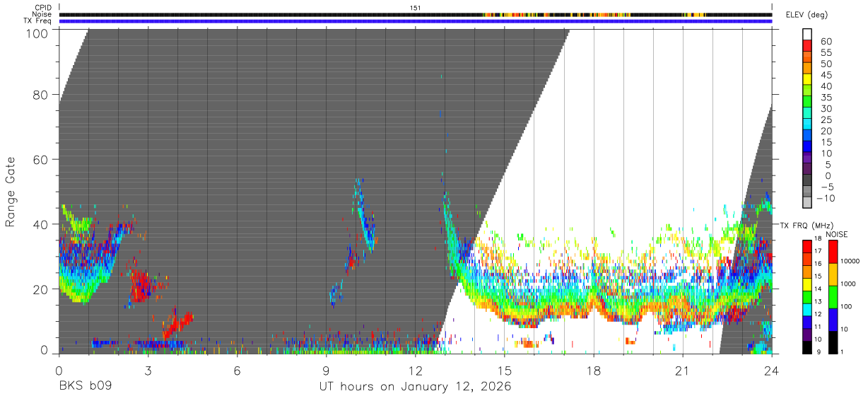Click the 15 hour tick label
868x401 pixels.
click(505, 370)
